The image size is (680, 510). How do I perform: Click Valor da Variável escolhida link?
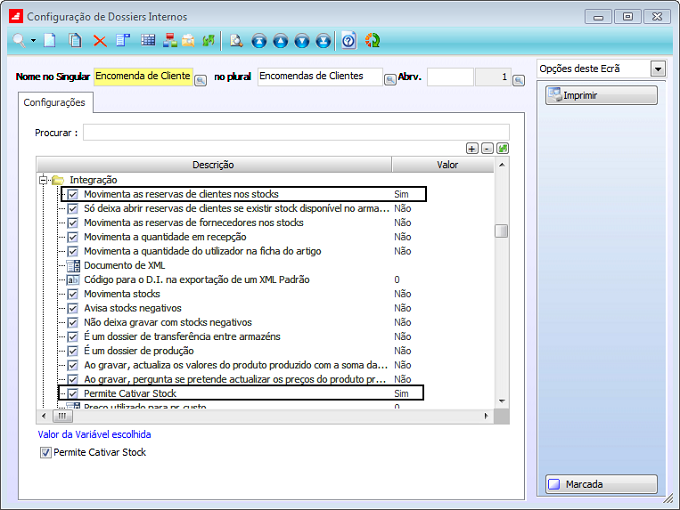point(95,435)
